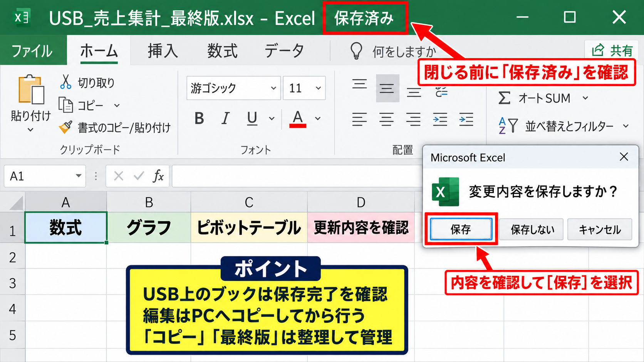This screenshot has width=644, height=362.
Task: Click the Copy icon
Action: pos(65,105)
